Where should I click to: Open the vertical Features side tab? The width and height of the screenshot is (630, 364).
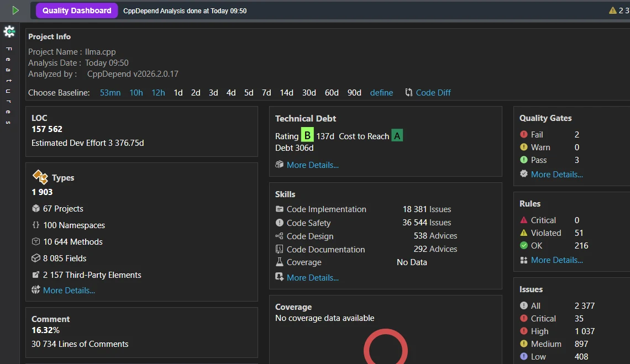[x=9, y=86]
